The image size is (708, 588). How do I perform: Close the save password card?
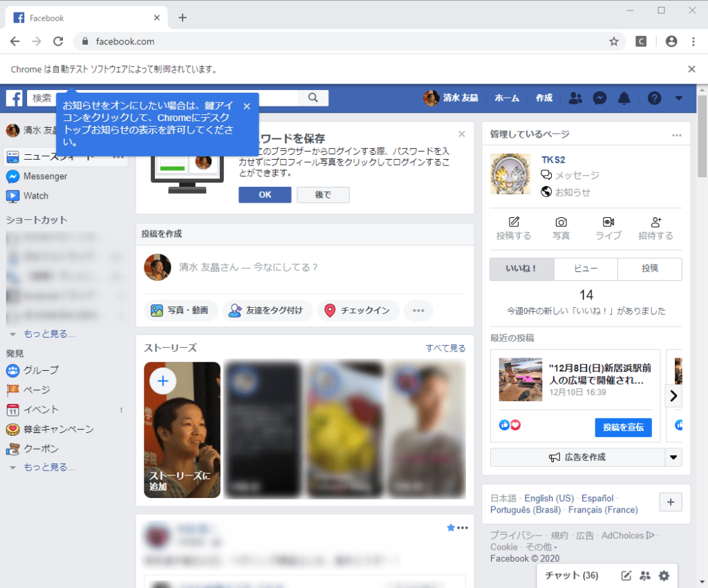pos(461,134)
